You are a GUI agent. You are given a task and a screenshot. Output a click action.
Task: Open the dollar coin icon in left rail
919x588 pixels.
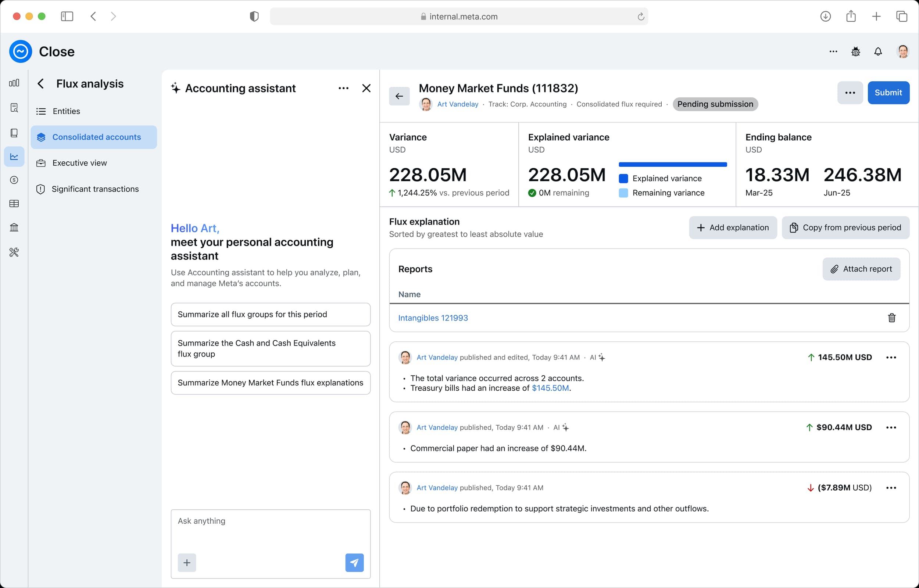click(14, 180)
